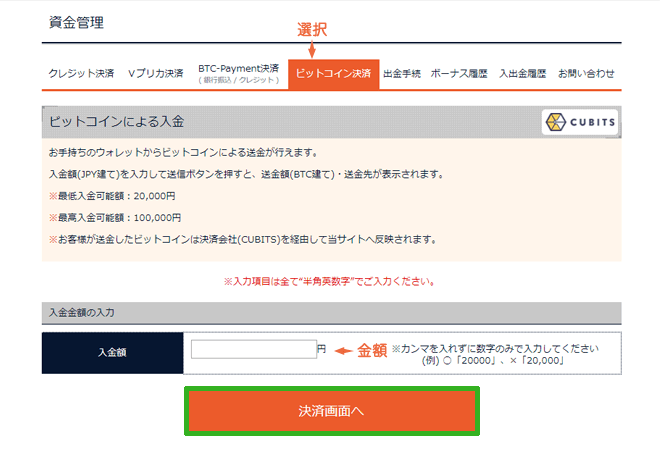The width and height of the screenshot is (660, 455).
Task: Click the CUBITS logo icon
Action: point(580,122)
